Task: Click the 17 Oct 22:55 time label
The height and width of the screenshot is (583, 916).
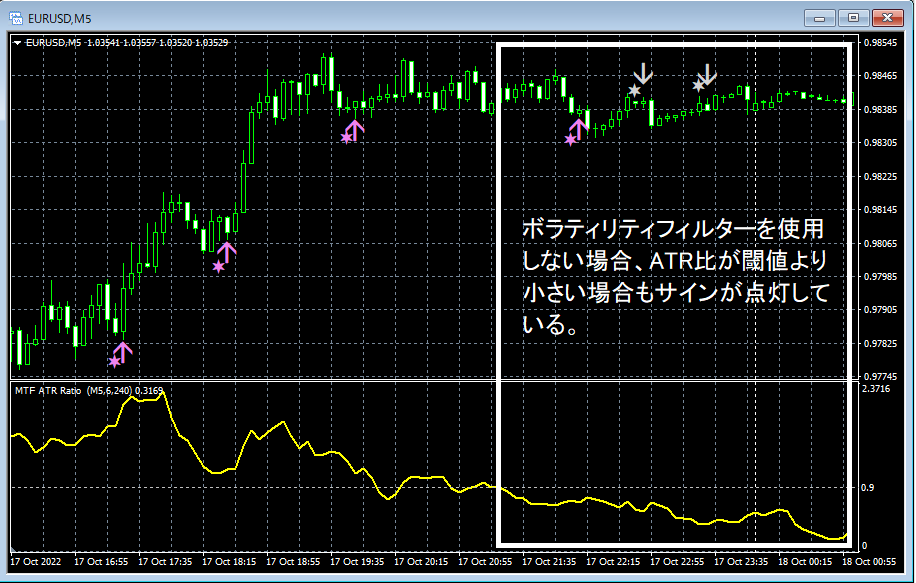Action: coord(677,562)
